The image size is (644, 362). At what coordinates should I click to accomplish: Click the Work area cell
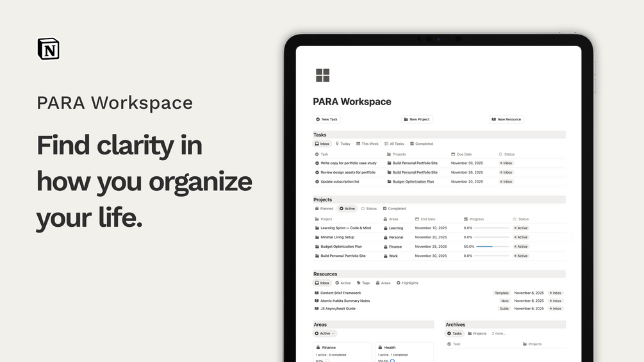point(391,256)
